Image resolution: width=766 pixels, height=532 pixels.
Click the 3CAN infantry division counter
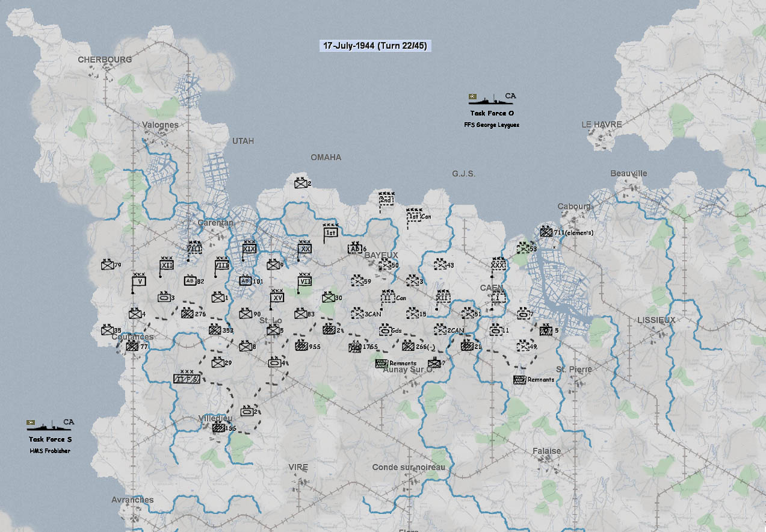click(x=357, y=314)
